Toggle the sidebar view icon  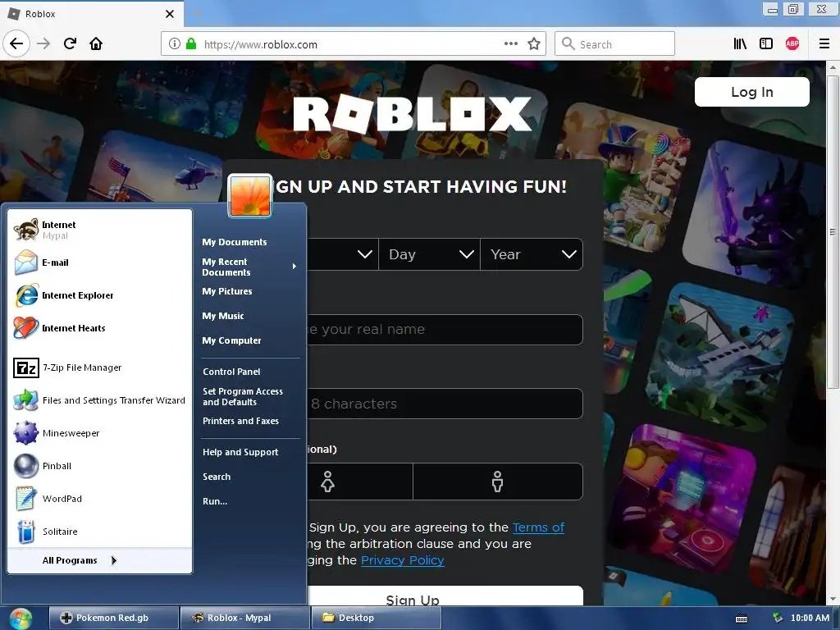(766, 43)
